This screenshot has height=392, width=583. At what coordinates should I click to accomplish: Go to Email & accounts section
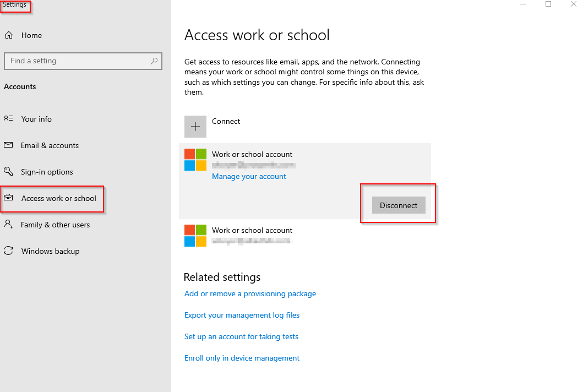click(x=50, y=145)
